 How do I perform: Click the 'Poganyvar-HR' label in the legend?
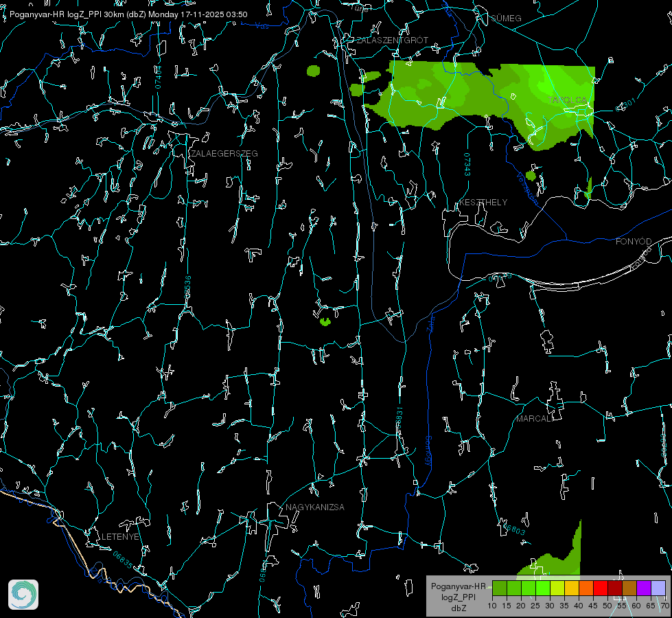coord(459,586)
